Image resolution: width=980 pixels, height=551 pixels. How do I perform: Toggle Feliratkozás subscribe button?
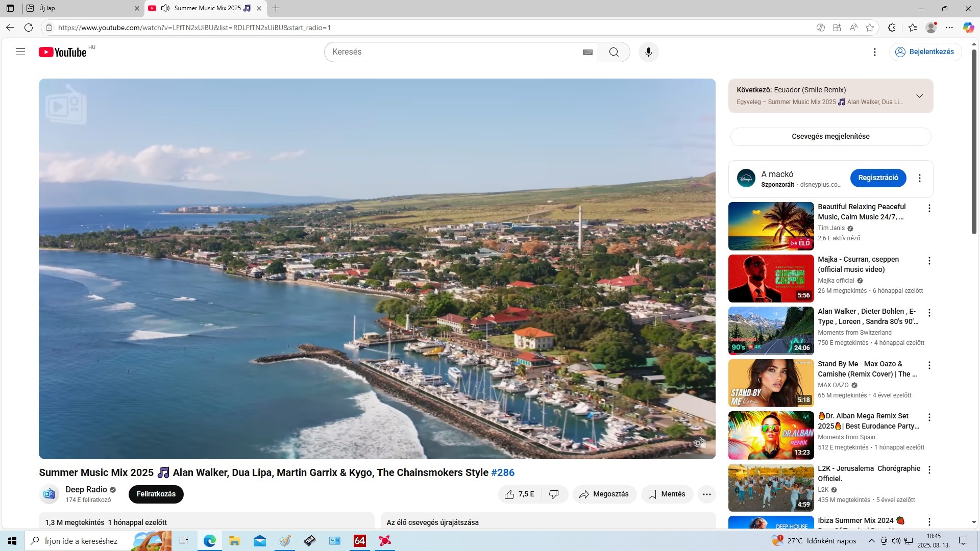click(156, 494)
